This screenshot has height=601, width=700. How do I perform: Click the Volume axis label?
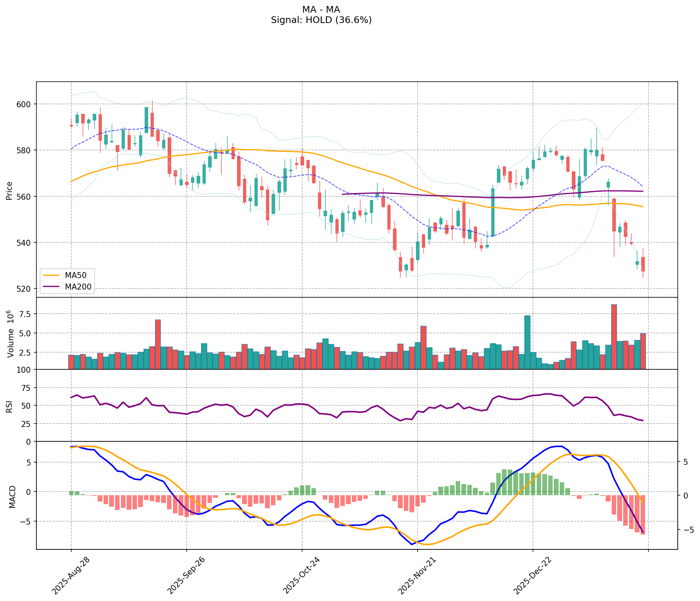(x=10, y=333)
